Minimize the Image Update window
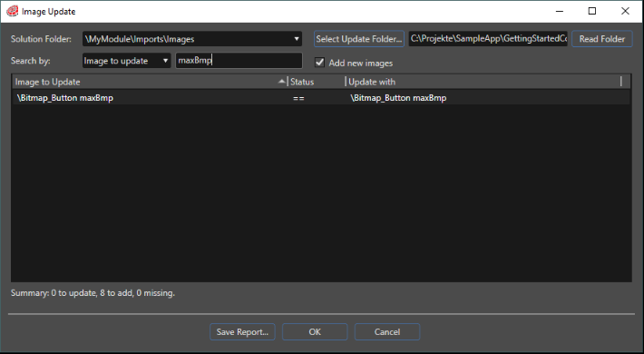 [x=560, y=11]
